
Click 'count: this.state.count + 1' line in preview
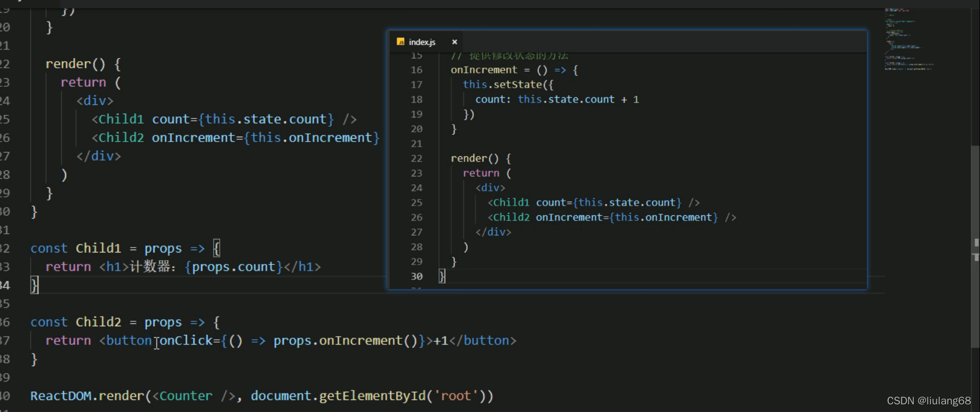[x=557, y=99]
